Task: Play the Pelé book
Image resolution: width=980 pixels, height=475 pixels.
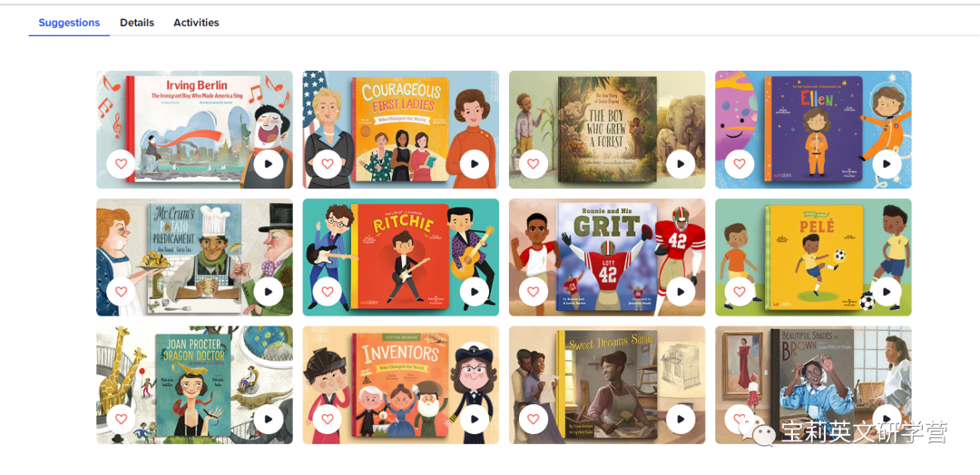Action: tap(887, 292)
